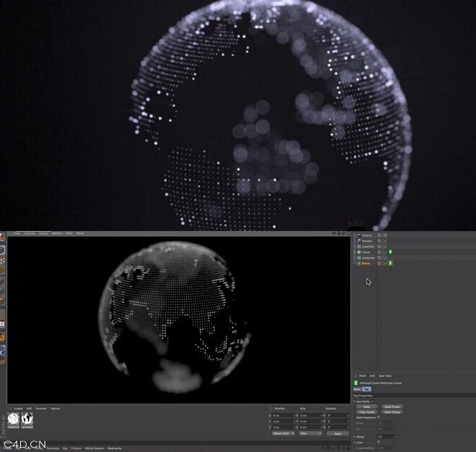Click the Matrix layer box

coord(379,263)
